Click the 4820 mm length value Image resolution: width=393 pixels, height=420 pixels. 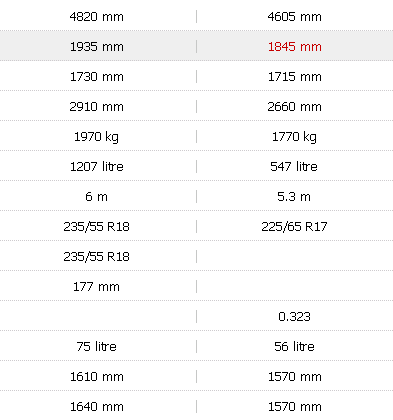click(x=96, y=17)
